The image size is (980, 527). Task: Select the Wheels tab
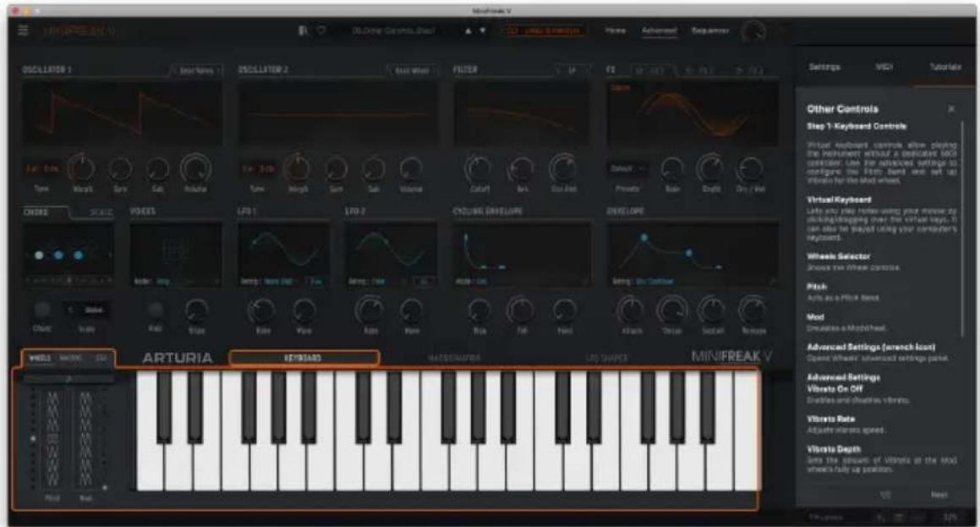40,358
